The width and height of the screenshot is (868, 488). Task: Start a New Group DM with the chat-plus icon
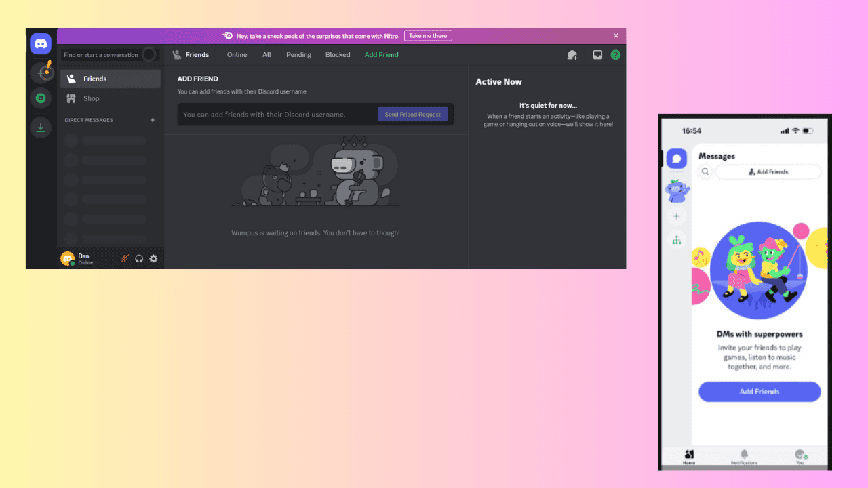[572, 54]
